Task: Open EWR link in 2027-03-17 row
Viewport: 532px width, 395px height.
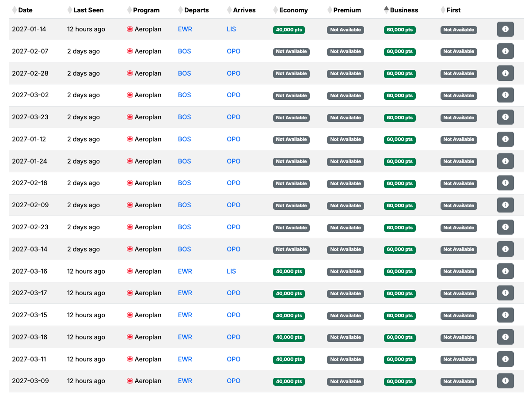Action: 185,293
